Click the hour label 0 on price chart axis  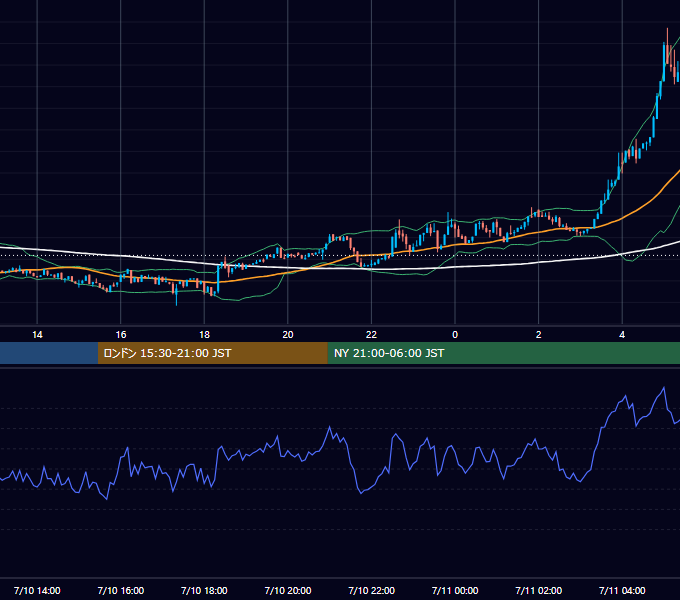pyautogui.click(x=455, y=335)
